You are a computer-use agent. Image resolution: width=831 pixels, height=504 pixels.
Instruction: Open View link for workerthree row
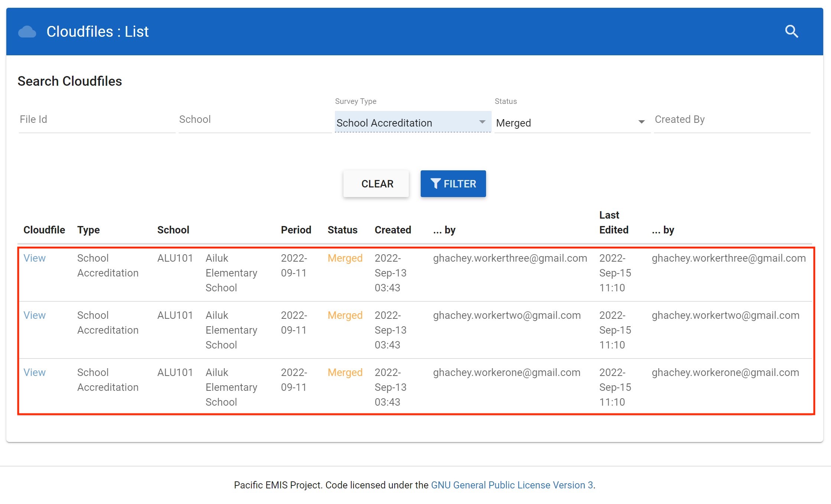pos(35,258)
